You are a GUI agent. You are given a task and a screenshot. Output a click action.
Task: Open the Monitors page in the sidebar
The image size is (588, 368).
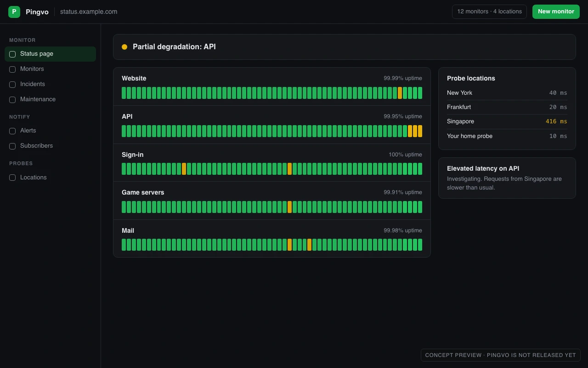pos(50,69)
